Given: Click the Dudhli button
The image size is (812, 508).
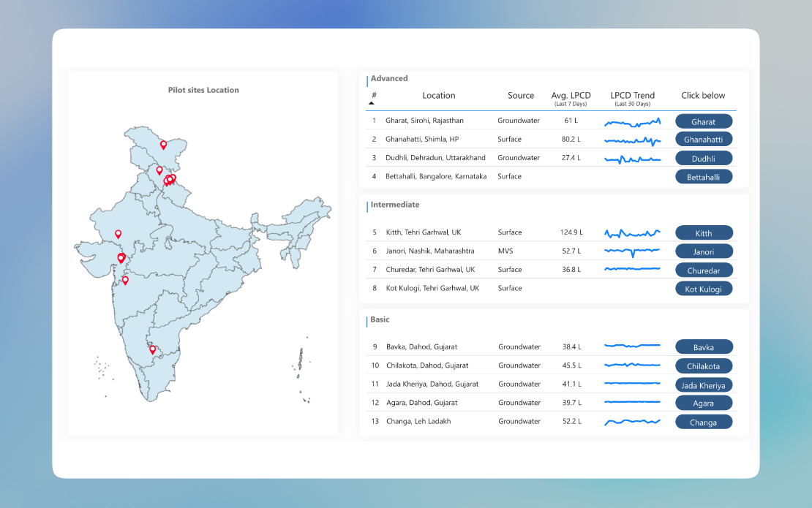Looking at the screenshot, I should pos(703,159).
